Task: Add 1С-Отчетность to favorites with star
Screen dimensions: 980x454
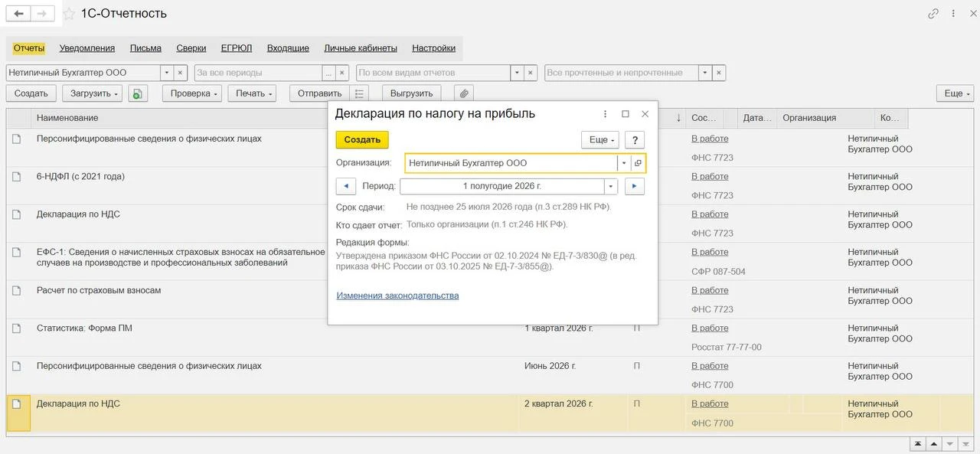Action: 69,14
